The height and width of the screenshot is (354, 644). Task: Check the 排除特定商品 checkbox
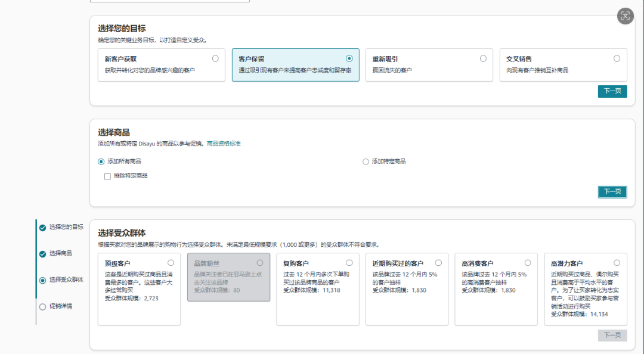(x=107, y=176)
